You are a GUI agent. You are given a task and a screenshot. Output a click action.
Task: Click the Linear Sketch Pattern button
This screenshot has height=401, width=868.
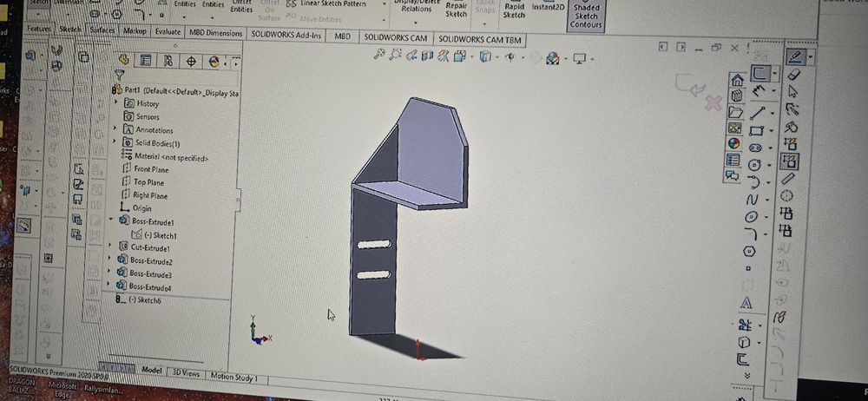[326, 3]
